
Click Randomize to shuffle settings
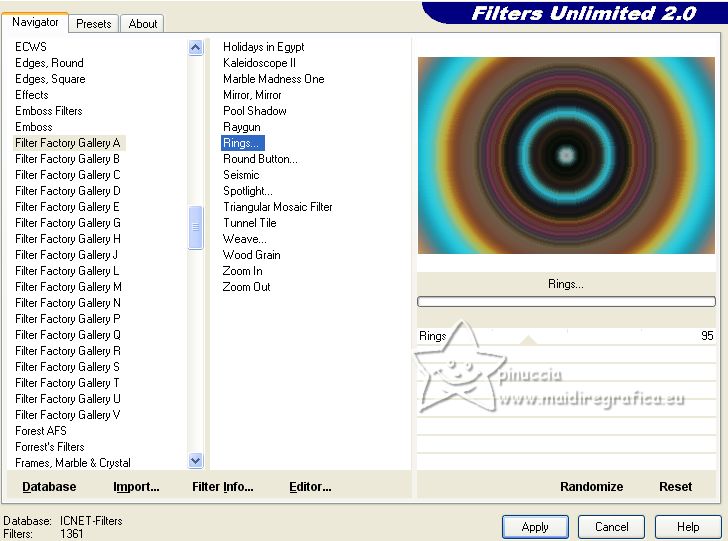[x=592, y=486]
